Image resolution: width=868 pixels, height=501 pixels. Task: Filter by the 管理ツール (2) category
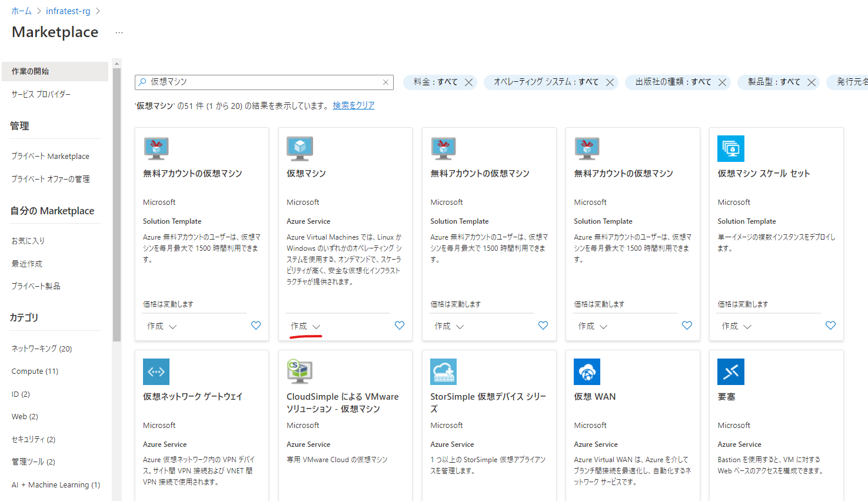pyautogui.click(x=34, y=462)
